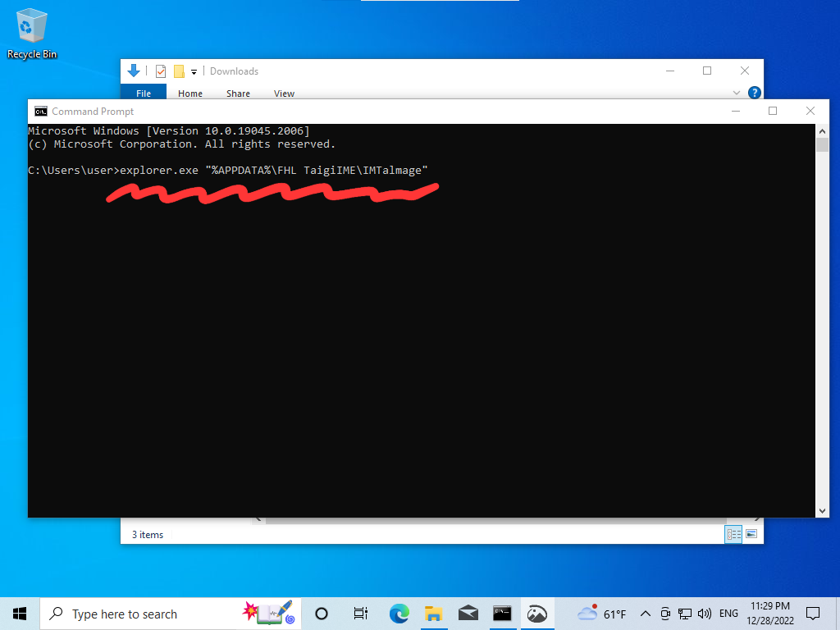Viewport: 840px width, 630px height.
Task: Click the explorer.exe command line text
Action: click(x=274, y=171)
